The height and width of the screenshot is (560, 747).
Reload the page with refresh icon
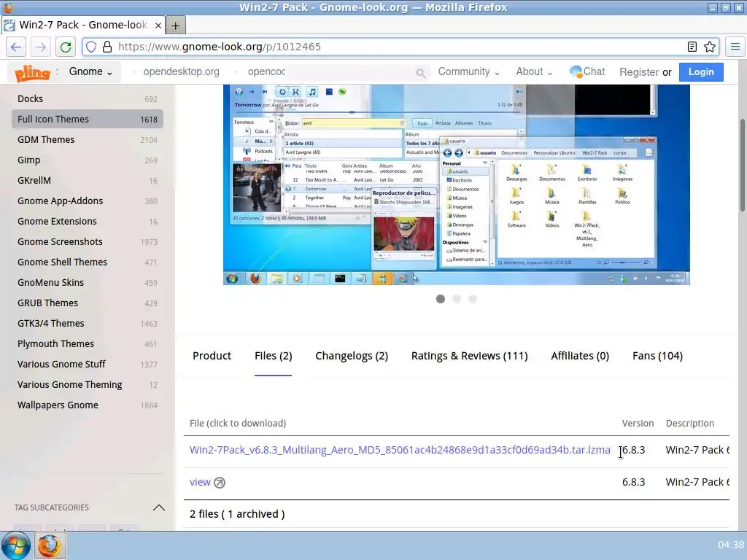[65, 47]
